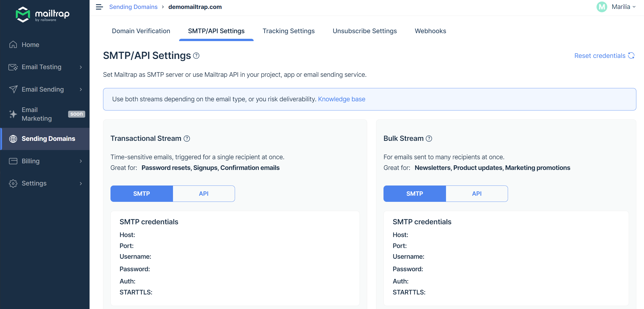Click the Sending Domains globe icon
The width and height of the screenshot is (644, 309).
pos(13,139)
